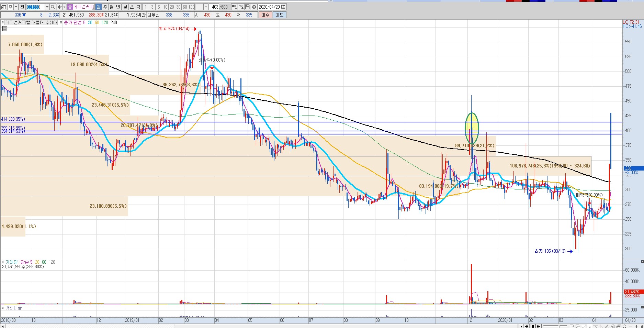Select yearly 년 chart period
Screen dimensions: 644x328
pos(118,7)
